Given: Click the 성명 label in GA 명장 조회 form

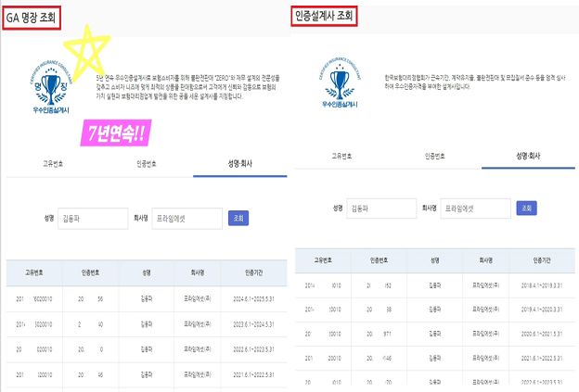Looking at the screenshot, I should point(49,219).
